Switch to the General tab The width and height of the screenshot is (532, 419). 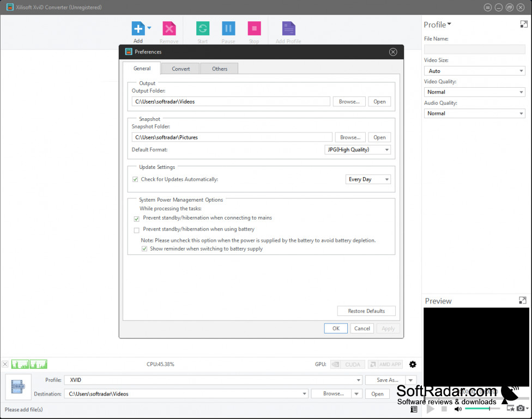tap(142, 68)
